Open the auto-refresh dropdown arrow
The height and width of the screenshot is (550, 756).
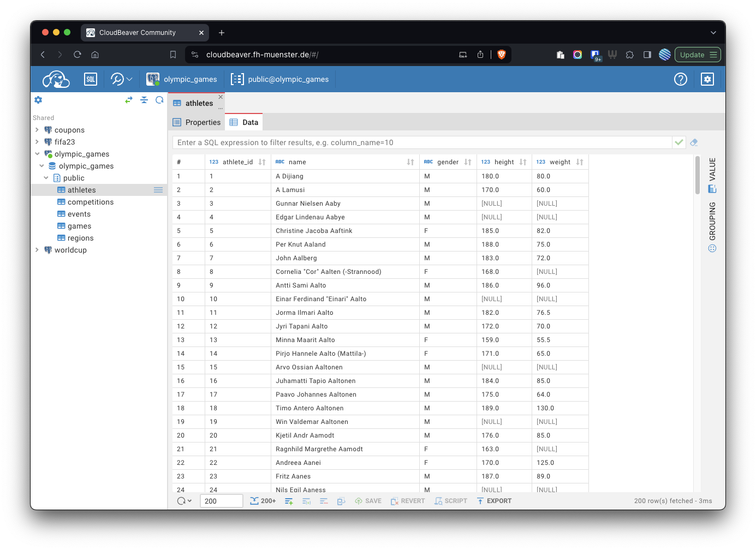(x=189, y=501)
